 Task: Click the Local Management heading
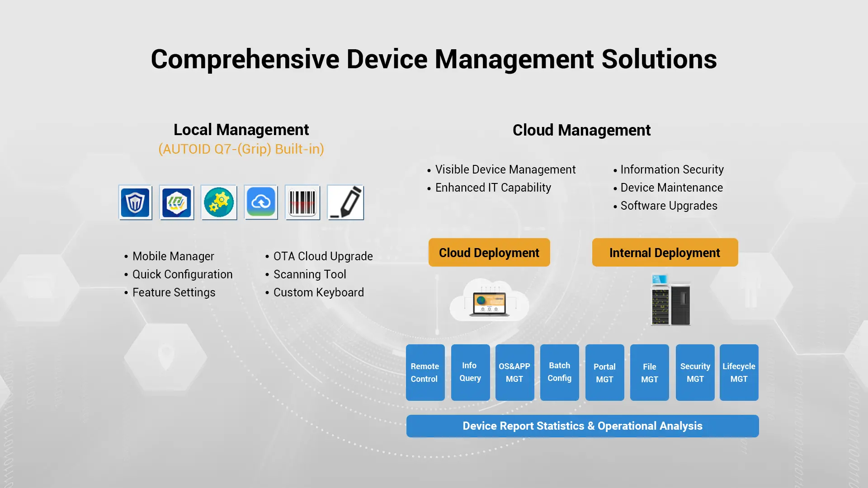click(x=241, y=130)
